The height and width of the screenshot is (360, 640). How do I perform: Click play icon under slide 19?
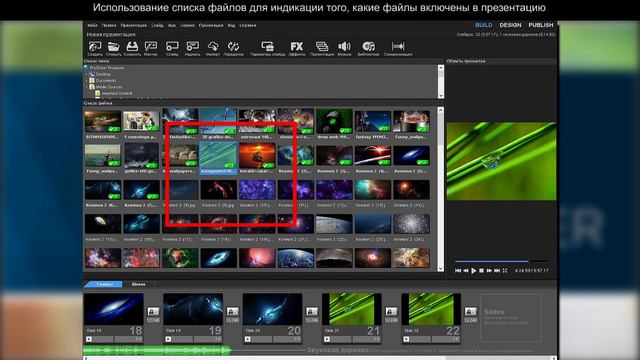(x=168, y=339)
